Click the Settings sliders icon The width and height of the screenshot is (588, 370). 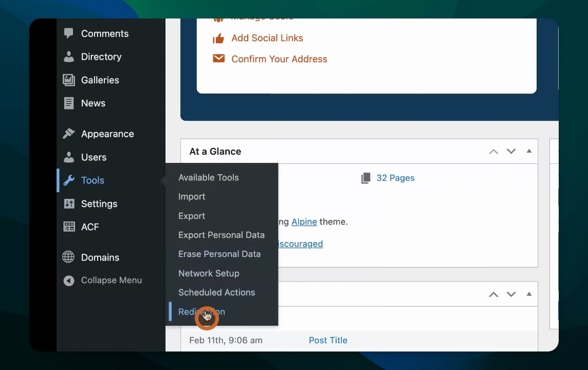point(69,203)
